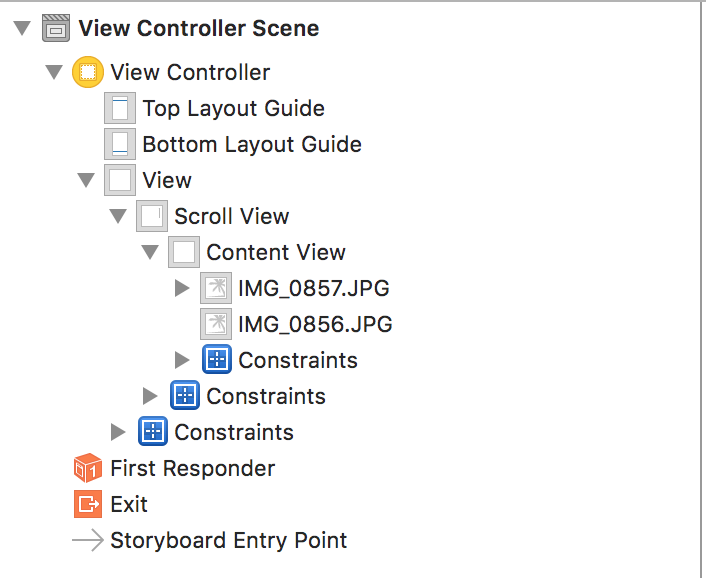Image resolution: width=706 pixels, height=578 pixels.
Task: Click the Top Layout Guide icon
Action: point(120,109)
